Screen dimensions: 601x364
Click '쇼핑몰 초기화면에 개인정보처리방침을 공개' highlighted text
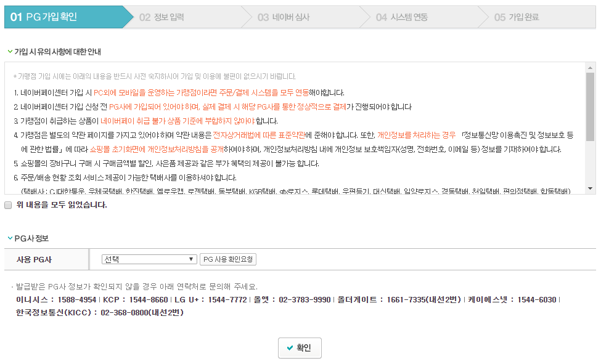[x=157, y=149]
